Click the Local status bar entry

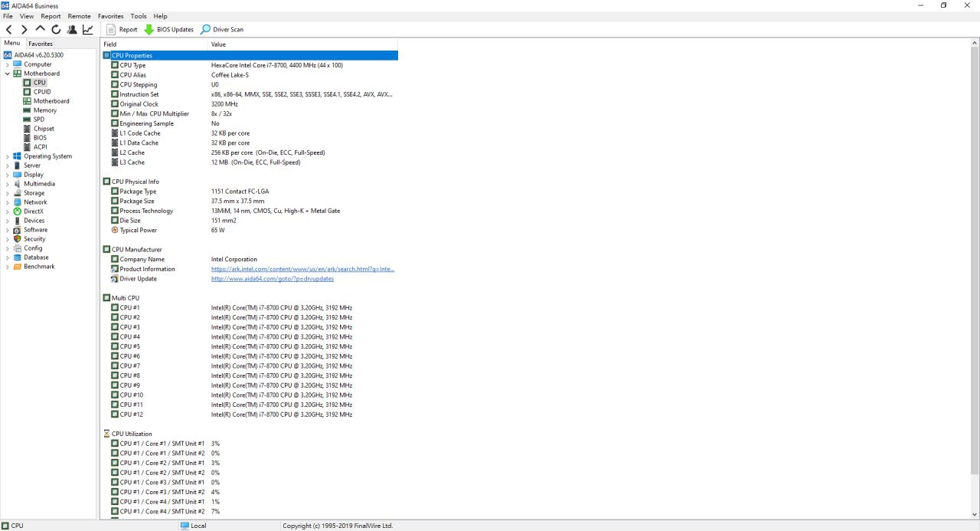click(193, 526)
